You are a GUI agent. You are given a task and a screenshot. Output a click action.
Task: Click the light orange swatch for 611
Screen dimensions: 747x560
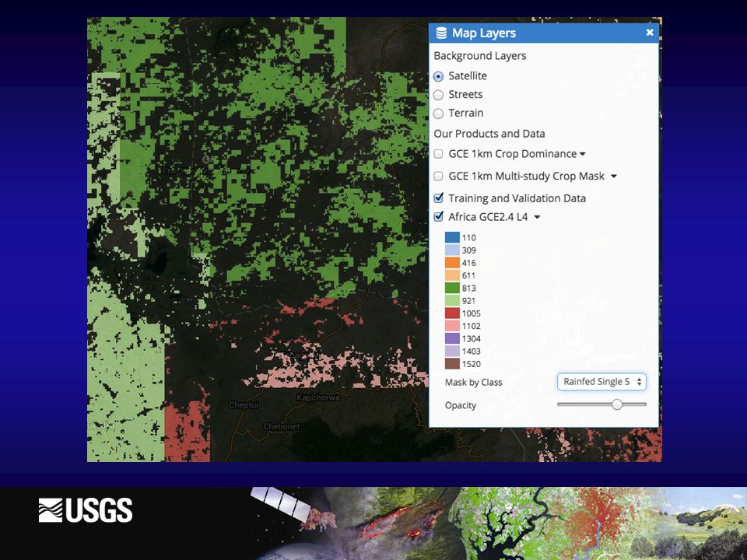tap(452, 275)
